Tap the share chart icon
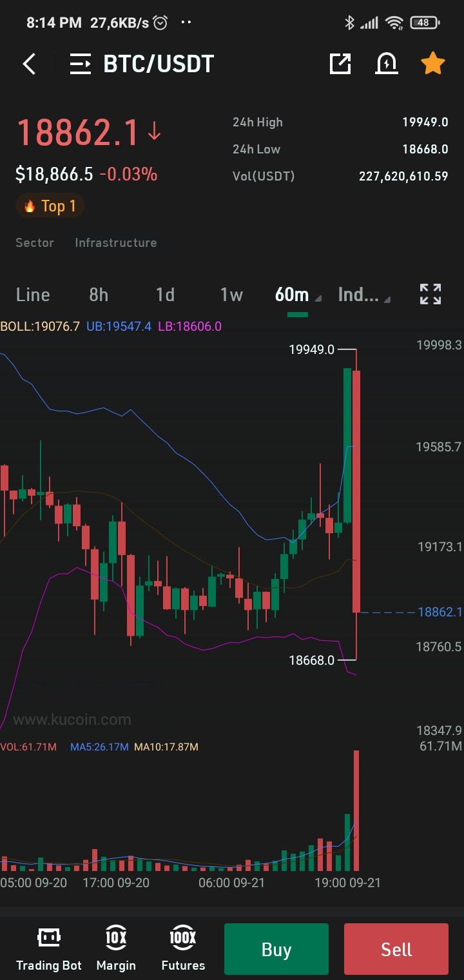The image size is (464, 980). coord(340,63)
